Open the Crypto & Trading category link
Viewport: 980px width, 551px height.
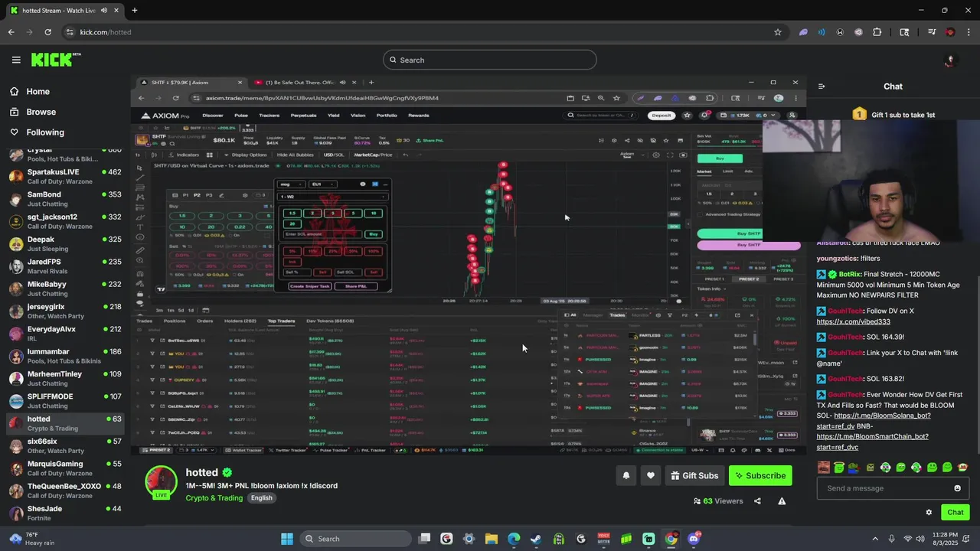(x=214, y=497)
